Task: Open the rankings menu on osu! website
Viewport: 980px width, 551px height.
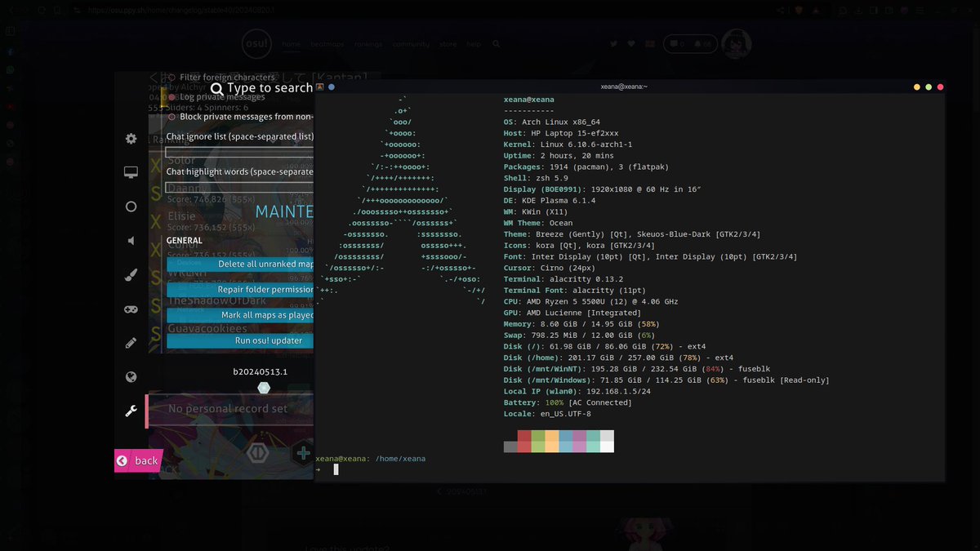Action: 368,44
